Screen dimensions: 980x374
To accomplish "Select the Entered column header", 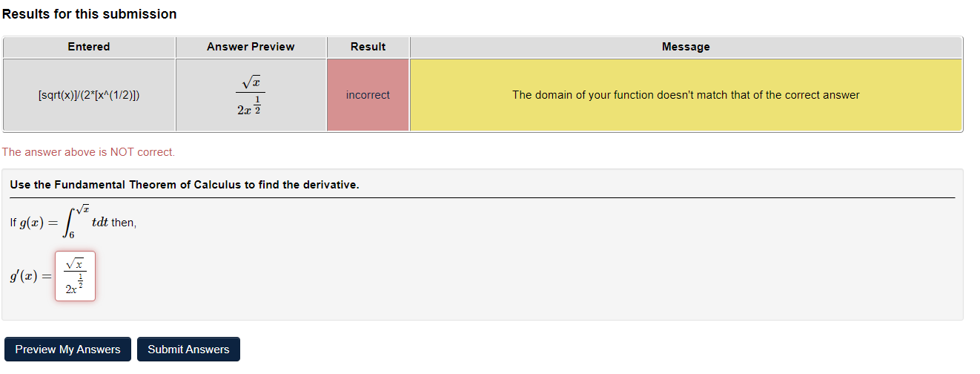I will (89, 47).
